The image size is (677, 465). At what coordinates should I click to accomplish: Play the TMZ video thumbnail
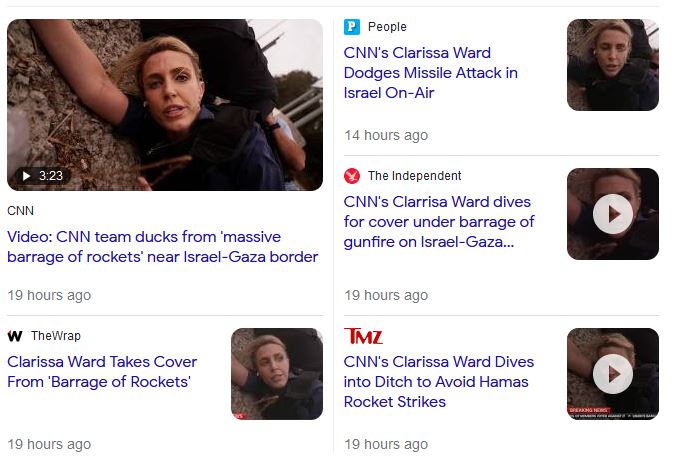613,374
